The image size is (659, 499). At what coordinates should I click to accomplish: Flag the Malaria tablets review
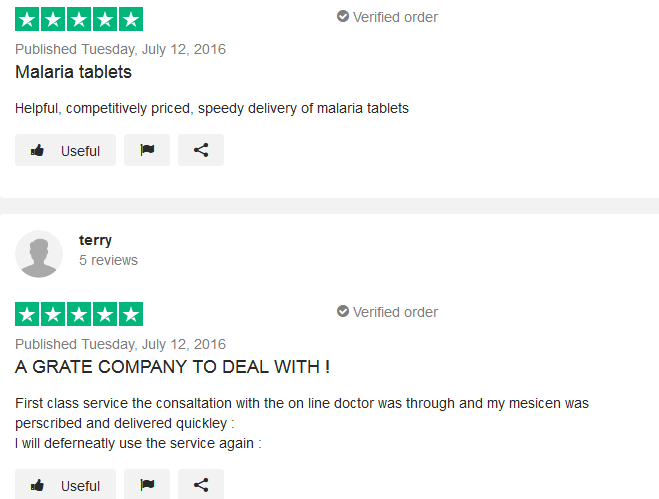point(147,150)
